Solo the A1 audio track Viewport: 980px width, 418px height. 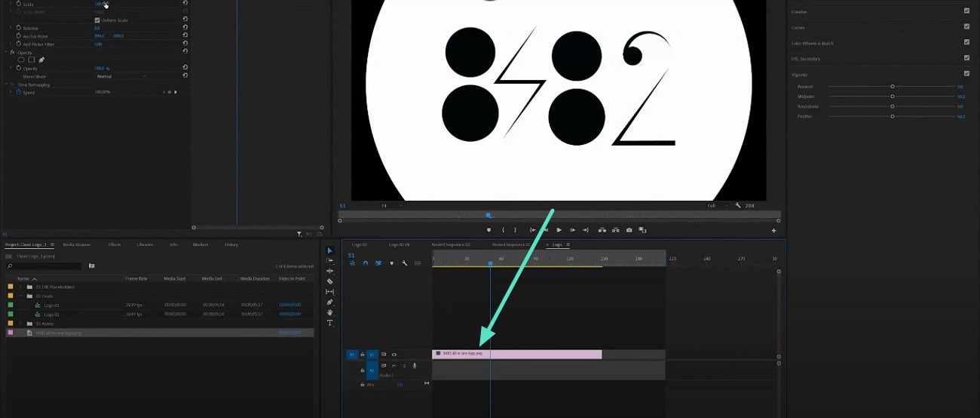(404, 366)
